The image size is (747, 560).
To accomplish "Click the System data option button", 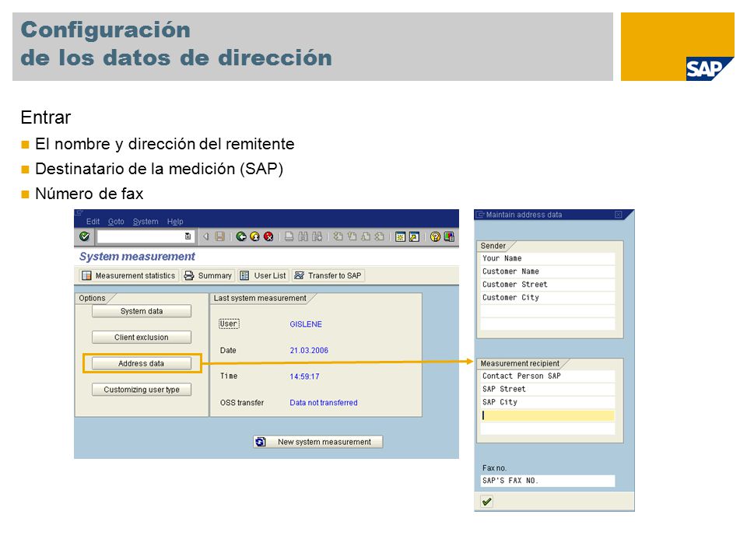I will pyautogui.click(x=142, y=311).
